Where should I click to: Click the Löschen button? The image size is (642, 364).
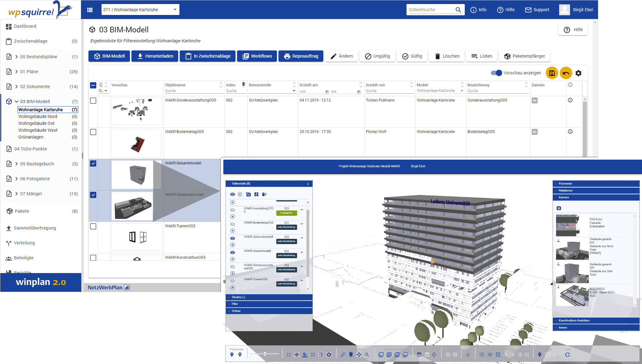click(447, 56)
